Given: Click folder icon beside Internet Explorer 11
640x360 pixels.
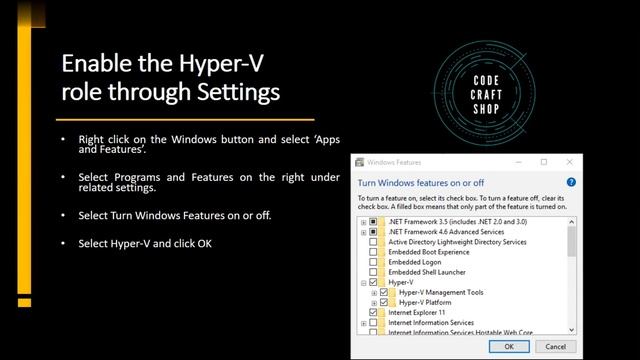Looking at the screenshot, I should 382,312.
